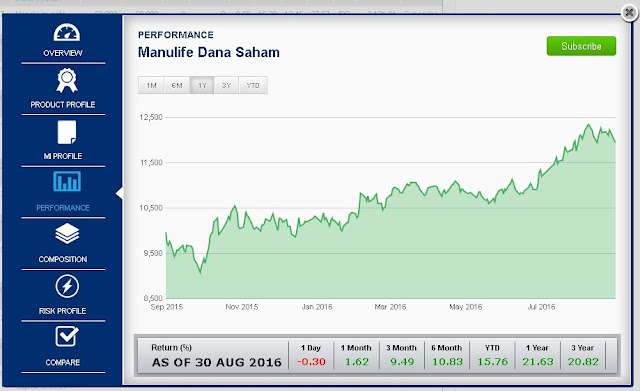The height and width of the screenshot is (391, 640).
Task: Switch chart range to 6M
Action: [177, 85]
